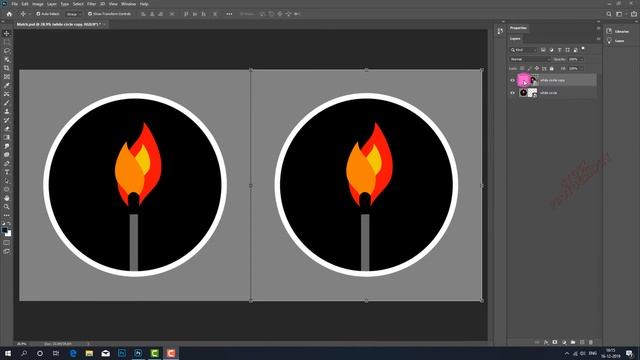
Task: Open the Kind filter dropdown
Action: tap(524, 50)
